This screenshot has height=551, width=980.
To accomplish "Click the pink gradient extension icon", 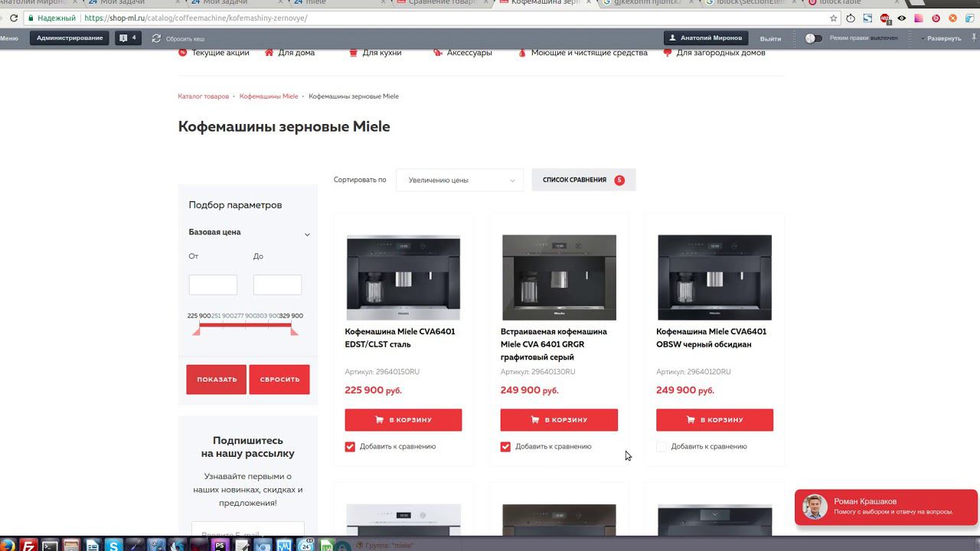I will pyautogui.click(x=919, y=18).
